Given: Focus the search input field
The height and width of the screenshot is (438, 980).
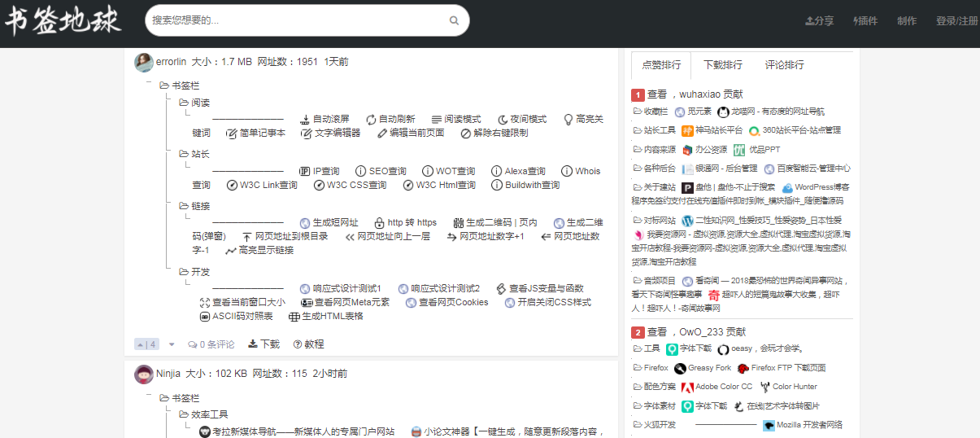Looking at the screenshot, I should point(297,20).
